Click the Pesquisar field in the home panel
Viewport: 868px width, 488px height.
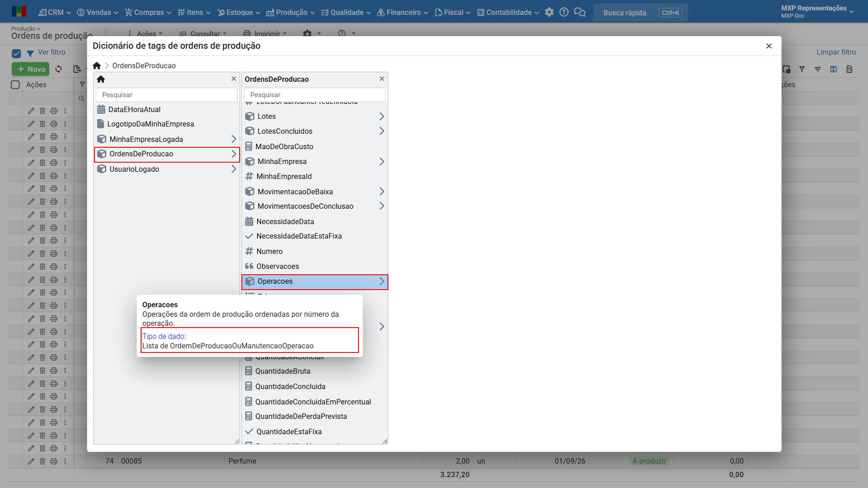point(166,95)
